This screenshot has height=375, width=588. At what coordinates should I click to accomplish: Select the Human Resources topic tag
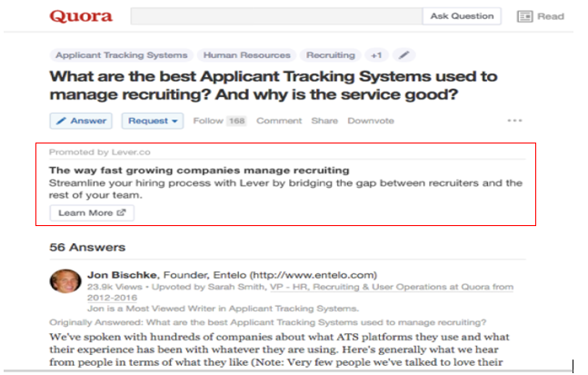247,55
